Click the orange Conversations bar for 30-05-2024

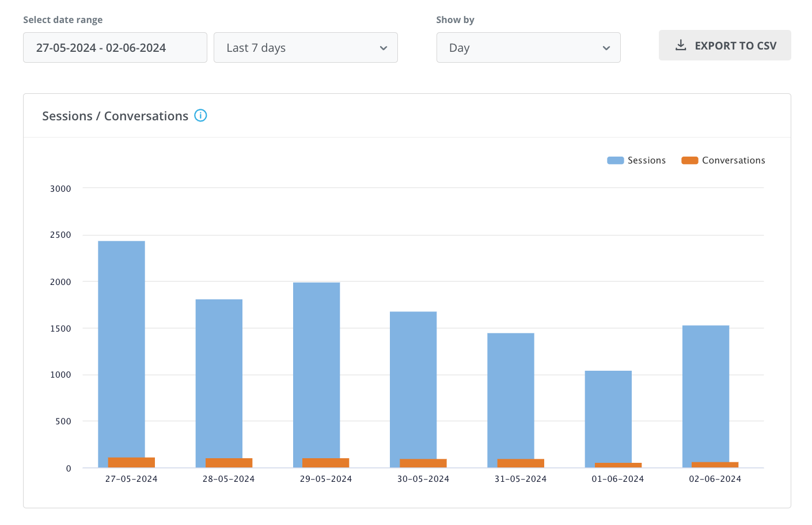423,463
